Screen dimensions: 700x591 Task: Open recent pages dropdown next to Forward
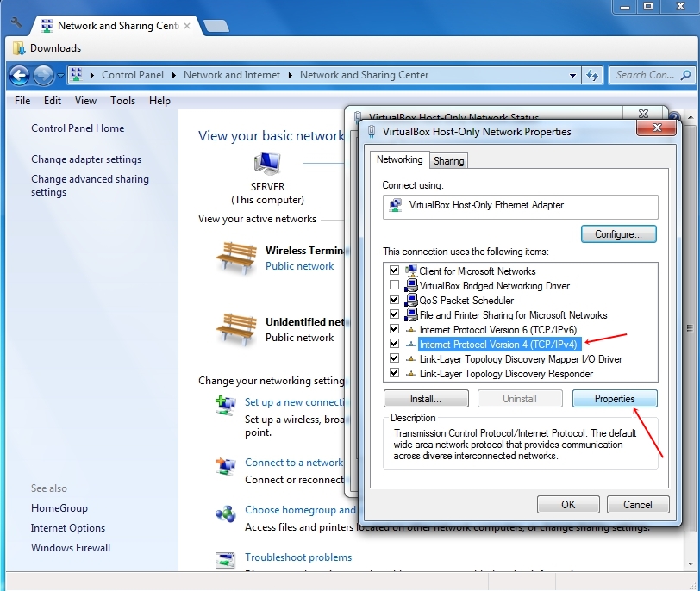pyautogui.click(x=60, y=75)
